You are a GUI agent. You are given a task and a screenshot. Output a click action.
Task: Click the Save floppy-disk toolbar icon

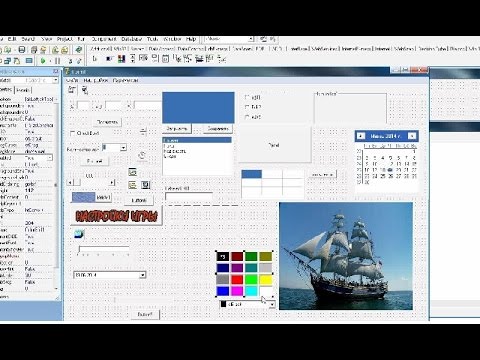coord(22,50)
